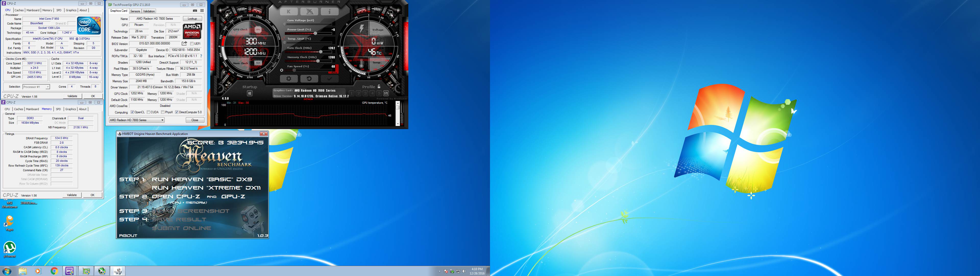Open µTorrent desktop shortcut

point(9,250)
